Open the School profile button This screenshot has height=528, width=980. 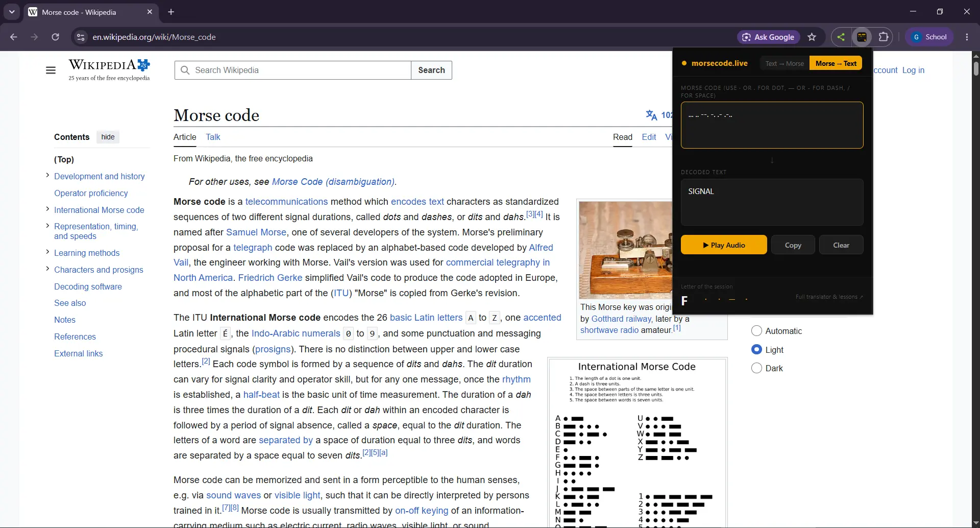[x=929, y=37]
